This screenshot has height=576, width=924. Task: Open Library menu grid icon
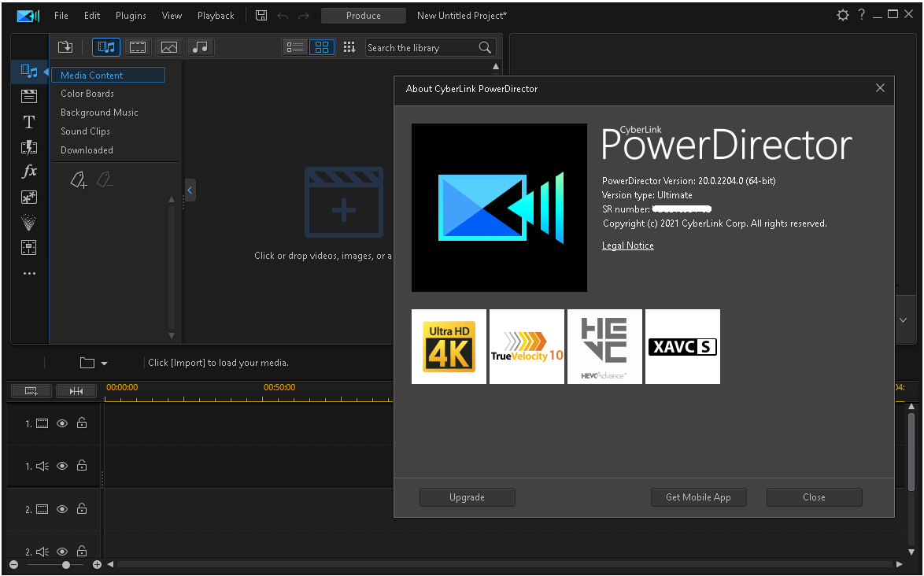click(349, 47)
